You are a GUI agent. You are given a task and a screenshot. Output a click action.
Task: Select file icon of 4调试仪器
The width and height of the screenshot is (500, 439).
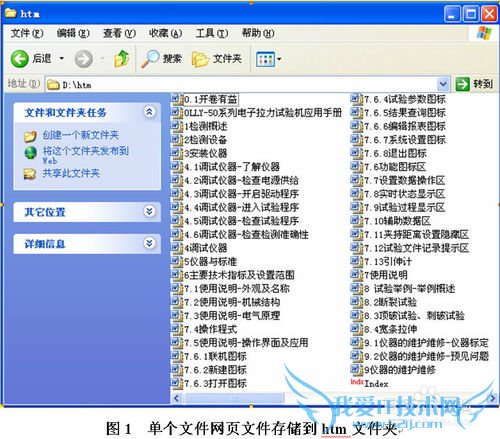[x=176, y=248]
